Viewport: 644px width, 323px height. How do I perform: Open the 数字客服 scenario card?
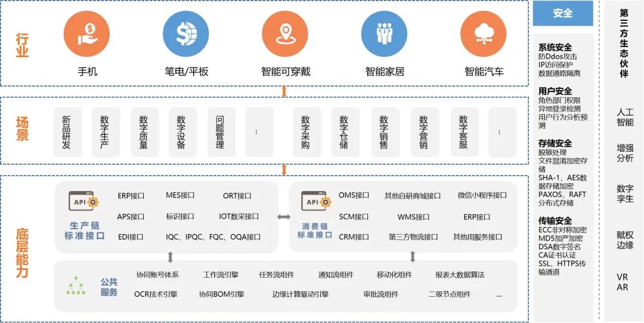click(x=465, y=132)
